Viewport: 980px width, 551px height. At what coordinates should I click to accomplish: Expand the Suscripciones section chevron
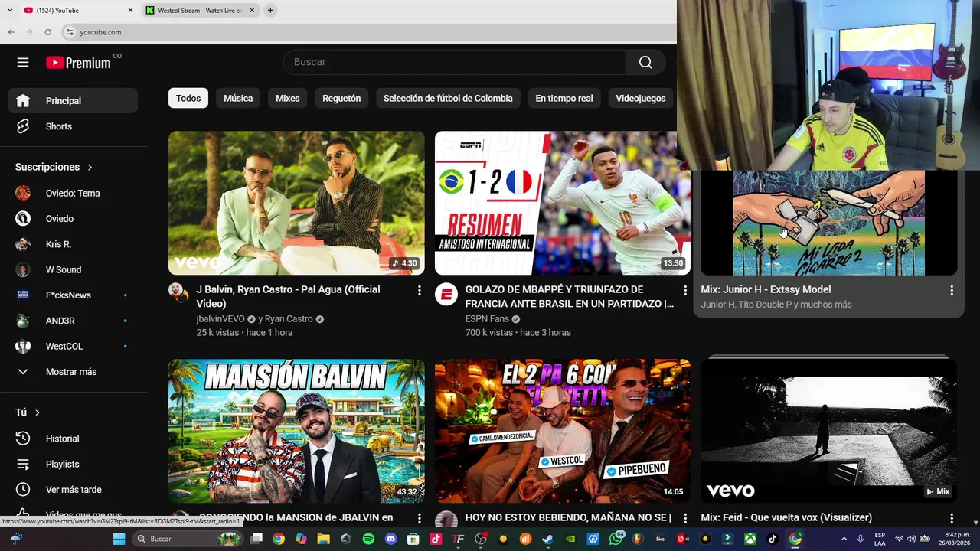[x=90, y=167]
